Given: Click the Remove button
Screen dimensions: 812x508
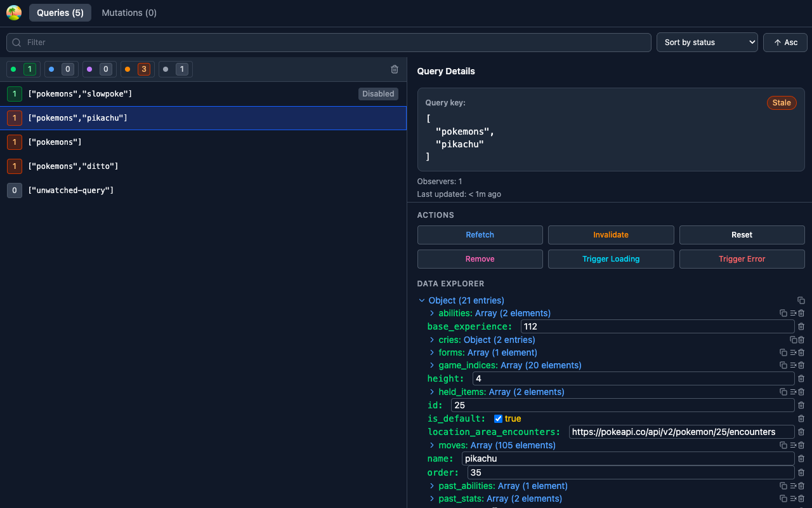Looking at the screenshot, I should click(480, 259).
